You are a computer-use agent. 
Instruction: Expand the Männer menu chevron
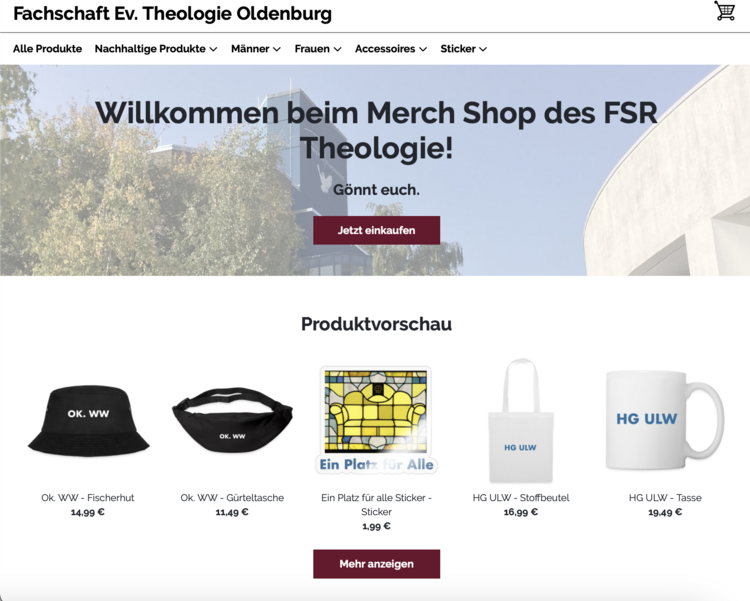pos(276,49)
